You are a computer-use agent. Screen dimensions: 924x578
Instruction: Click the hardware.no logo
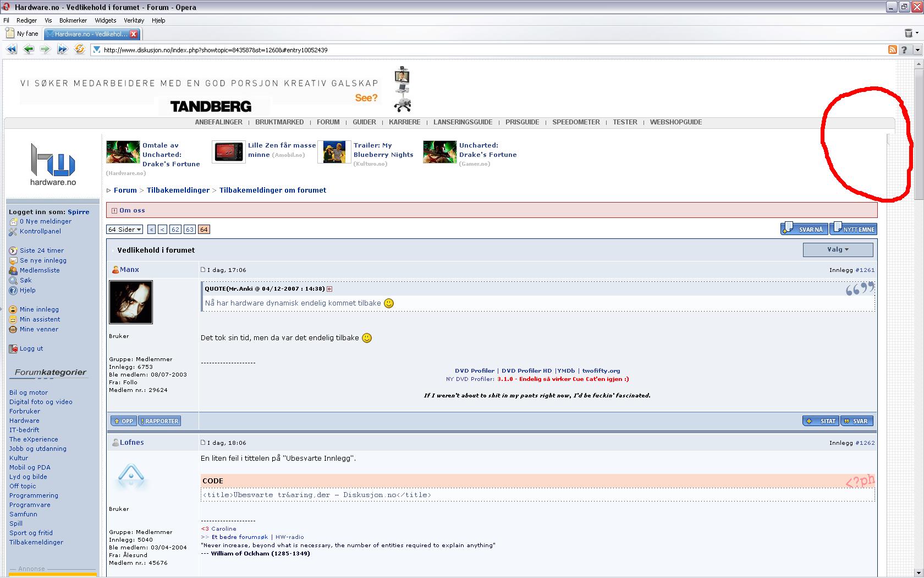pyautogui.click(x=53, y=164)
